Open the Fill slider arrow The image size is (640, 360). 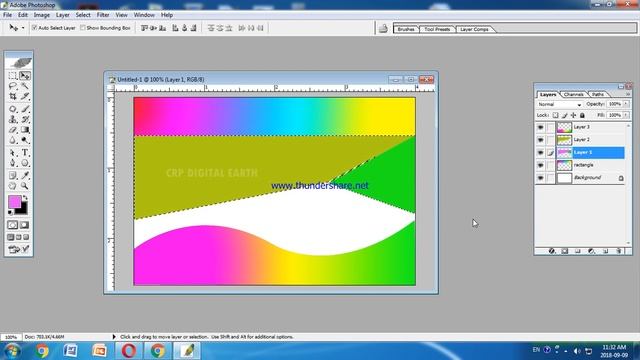626,115
